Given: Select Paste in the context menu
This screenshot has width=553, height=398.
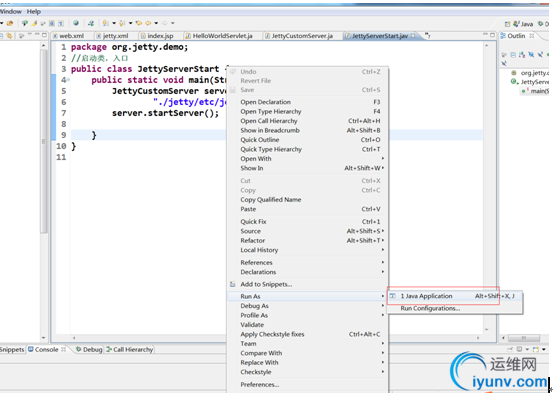Looking at the screenshot, I should click(308, 209).
